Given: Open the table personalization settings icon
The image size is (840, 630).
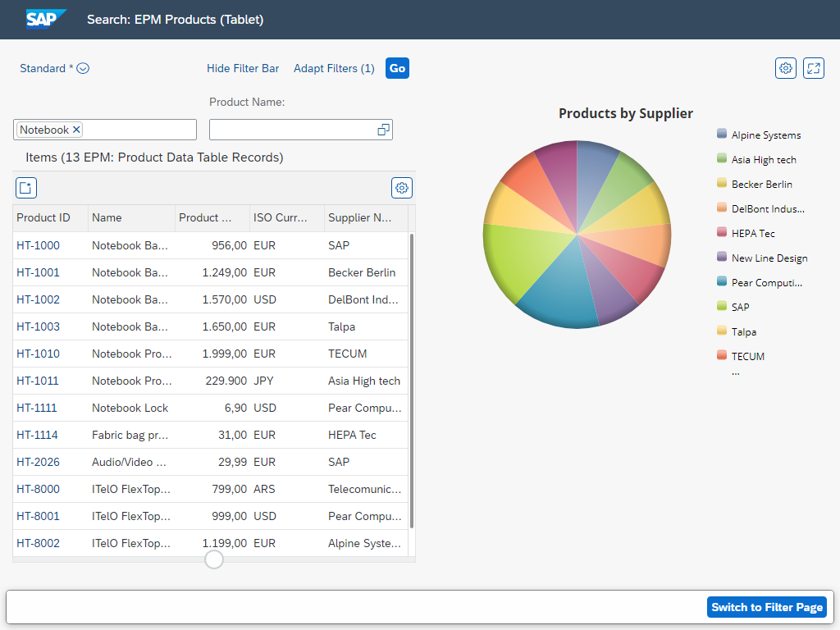Looking at the screenshot, I should pos(401,188).
